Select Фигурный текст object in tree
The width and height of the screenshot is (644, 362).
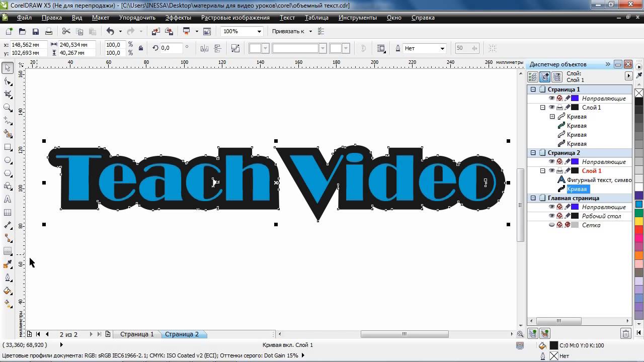point(599,179)
